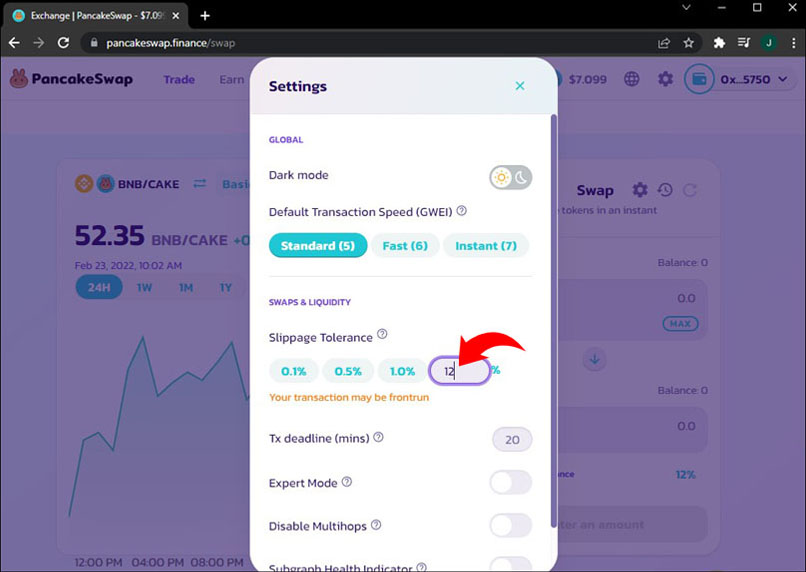Open Disable Multihops help icon
The height and width of the screenshot is (572, 806).
tap(376, 525)
